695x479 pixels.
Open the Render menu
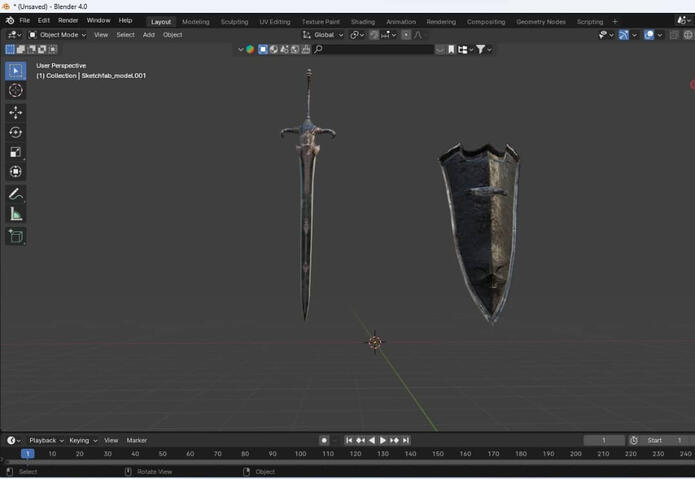click(x=68, y=20)
